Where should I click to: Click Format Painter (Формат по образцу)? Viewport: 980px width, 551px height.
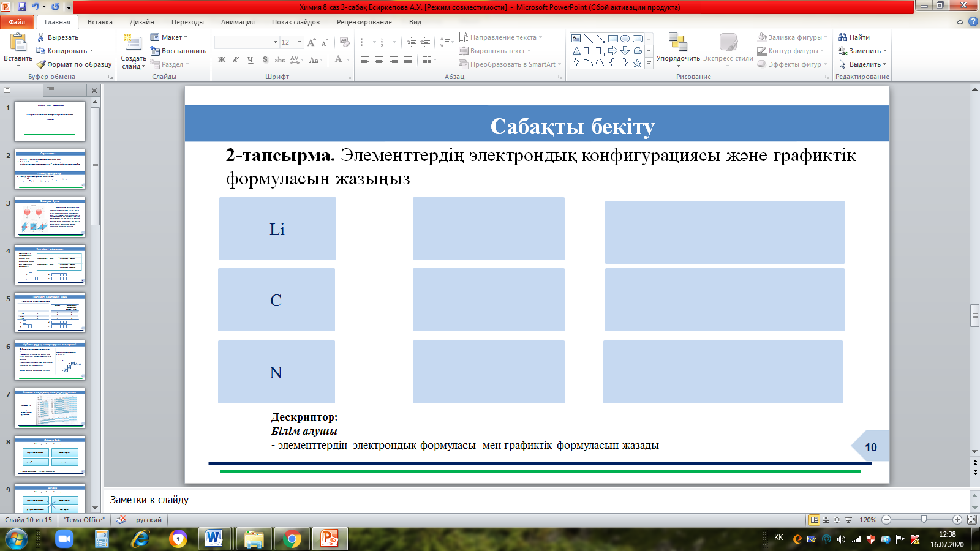click(73, 64)
